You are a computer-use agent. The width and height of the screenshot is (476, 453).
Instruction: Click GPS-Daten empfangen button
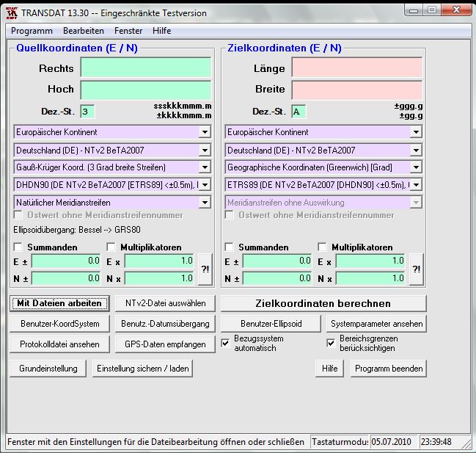(166, 344)
